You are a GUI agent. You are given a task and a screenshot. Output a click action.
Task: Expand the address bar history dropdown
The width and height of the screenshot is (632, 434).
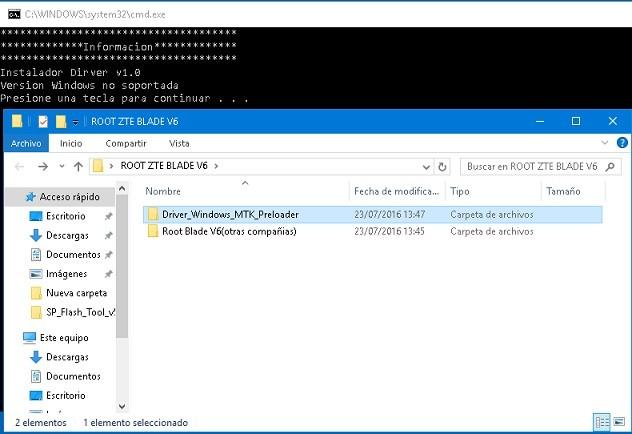click(x=426, y=167)
